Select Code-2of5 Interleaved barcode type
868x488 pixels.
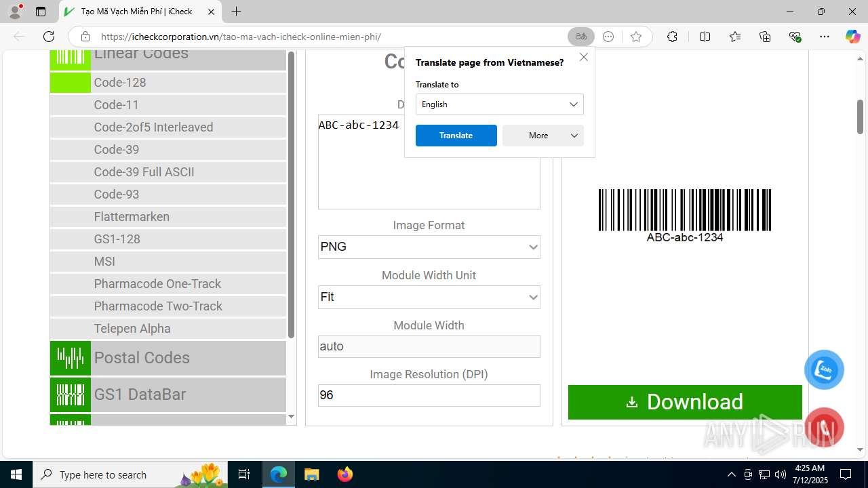(168, 127)
